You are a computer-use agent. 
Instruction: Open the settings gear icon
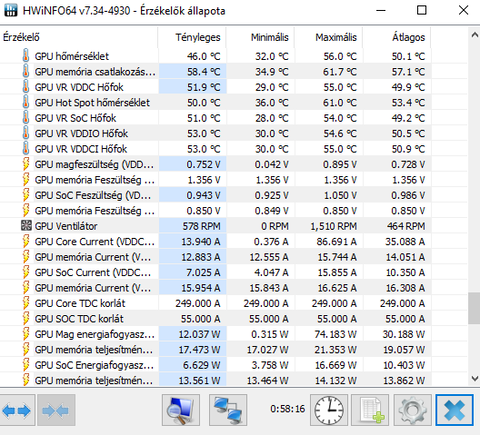pyautogui.click(x=413, y=410)
